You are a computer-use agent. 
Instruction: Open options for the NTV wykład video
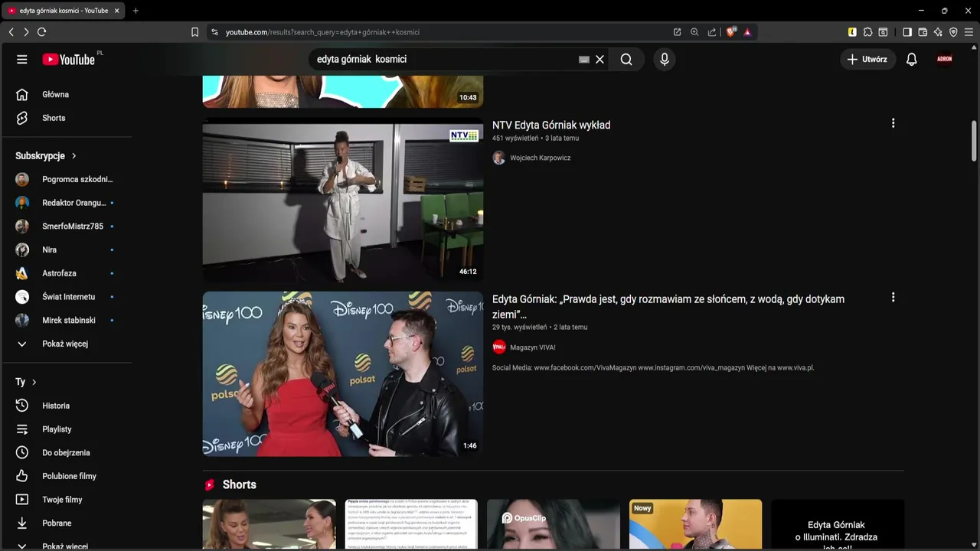(x=893, y=123)
